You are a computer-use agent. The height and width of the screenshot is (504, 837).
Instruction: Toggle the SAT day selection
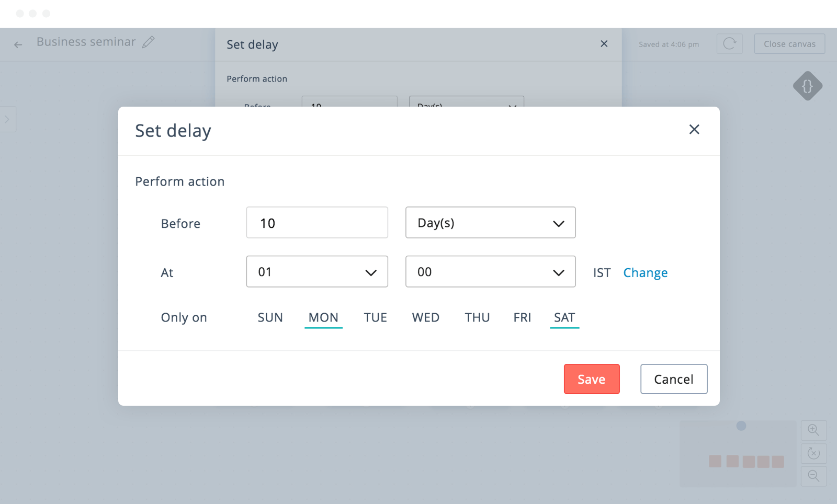coord(564,318)
